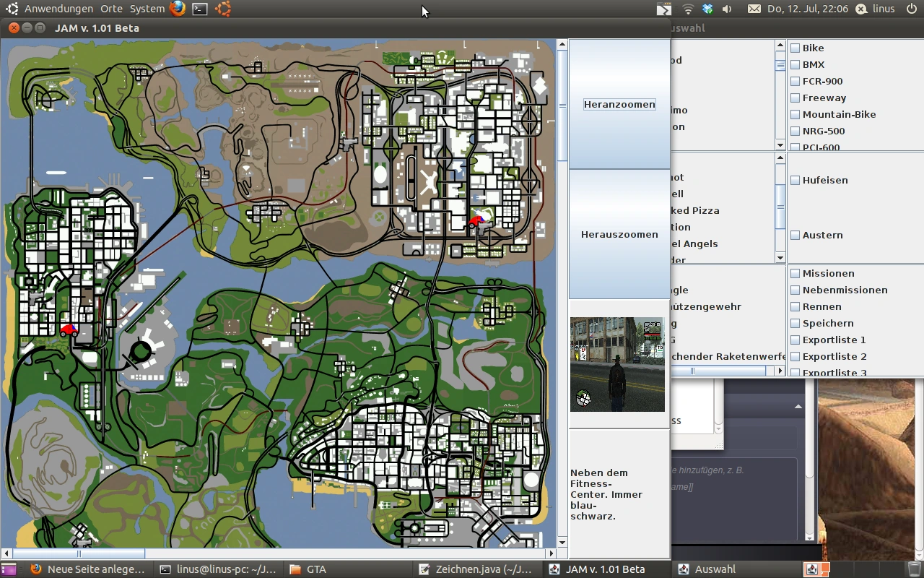Enable the Missionen checkbox
The image size is (924, 578).
[795, 273]
